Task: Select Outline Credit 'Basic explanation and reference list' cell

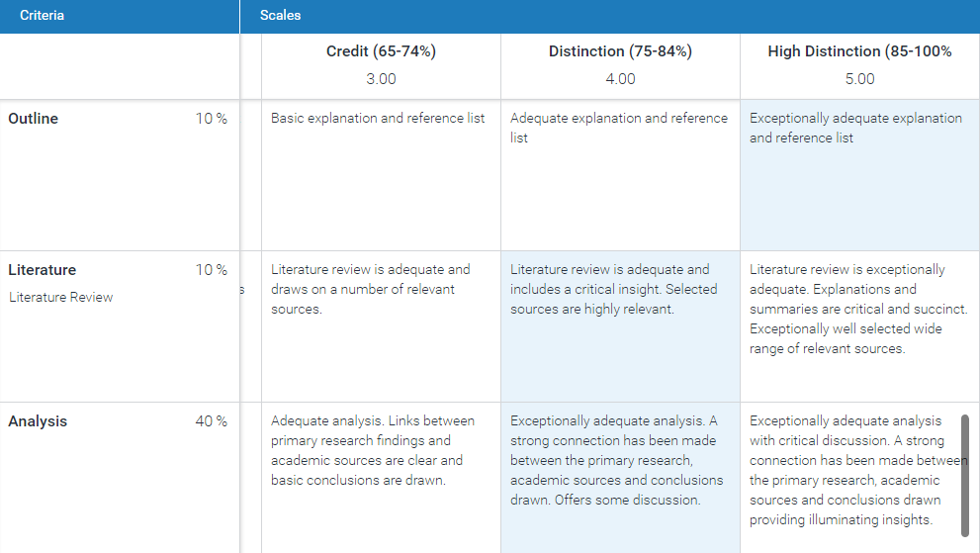Action: (381, 175)
